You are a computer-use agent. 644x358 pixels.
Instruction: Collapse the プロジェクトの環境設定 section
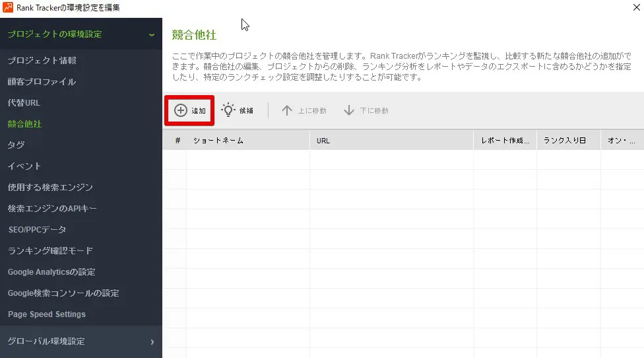(152, 34)
